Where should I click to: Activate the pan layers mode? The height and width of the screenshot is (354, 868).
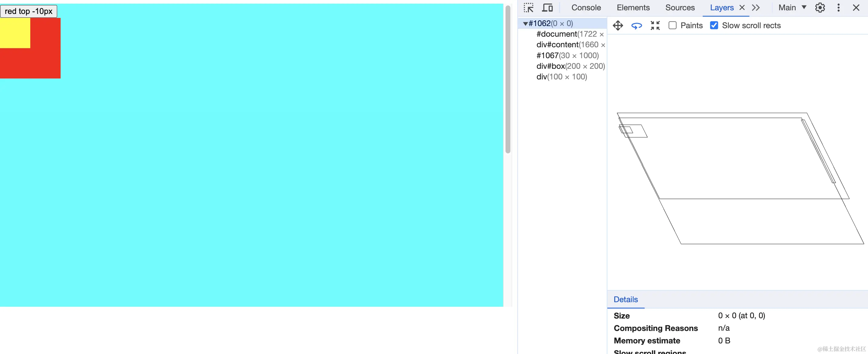point(618,25)
